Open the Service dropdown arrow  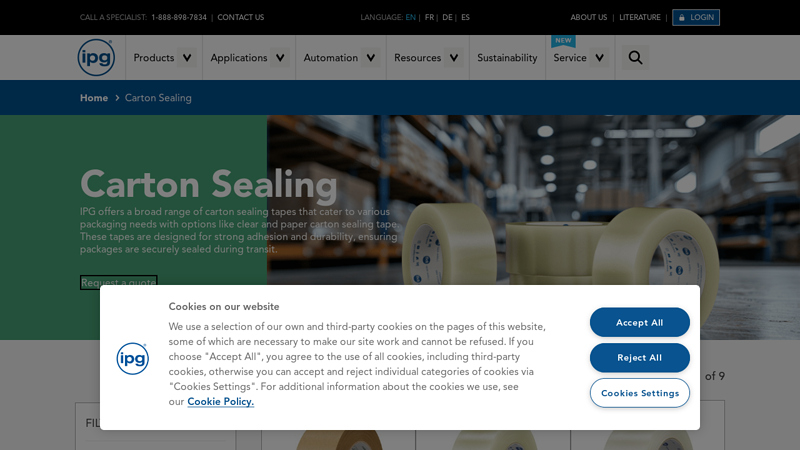point(600,58)
